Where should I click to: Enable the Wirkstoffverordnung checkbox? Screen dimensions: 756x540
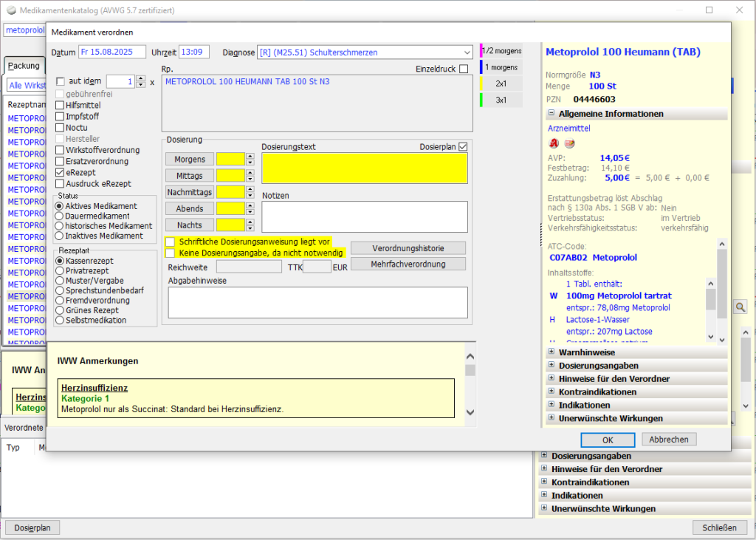click(60, 150)
